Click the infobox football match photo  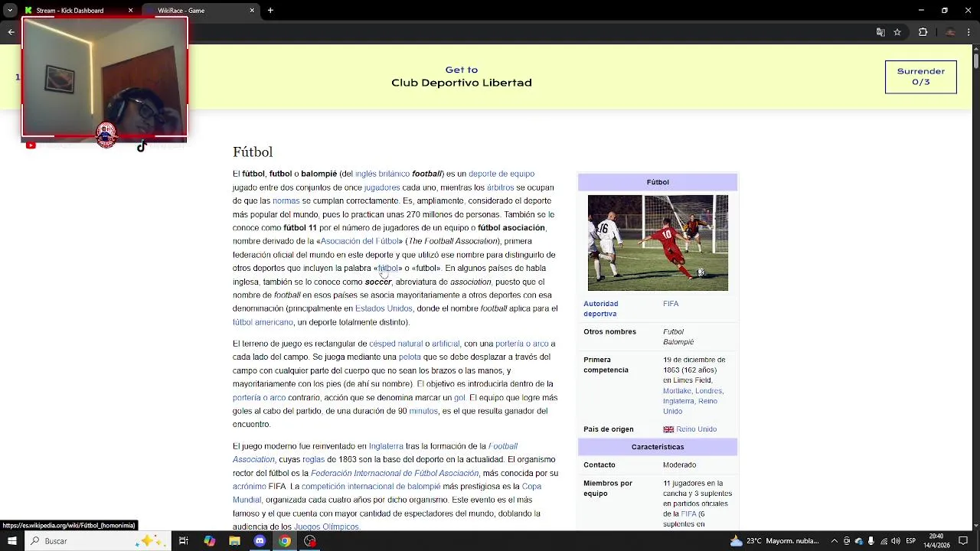pyautogui.click(x=658, y=243)
